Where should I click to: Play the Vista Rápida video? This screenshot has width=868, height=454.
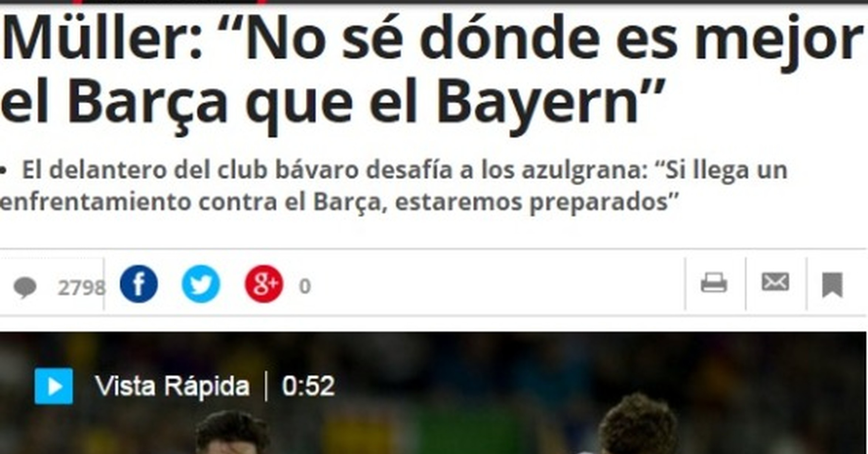(x=54, y=386)
